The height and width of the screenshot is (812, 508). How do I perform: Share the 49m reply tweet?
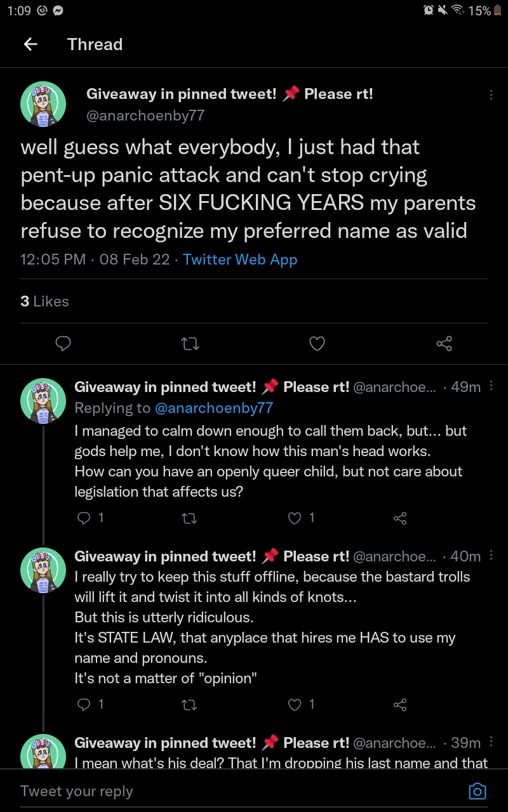(400, 518)
